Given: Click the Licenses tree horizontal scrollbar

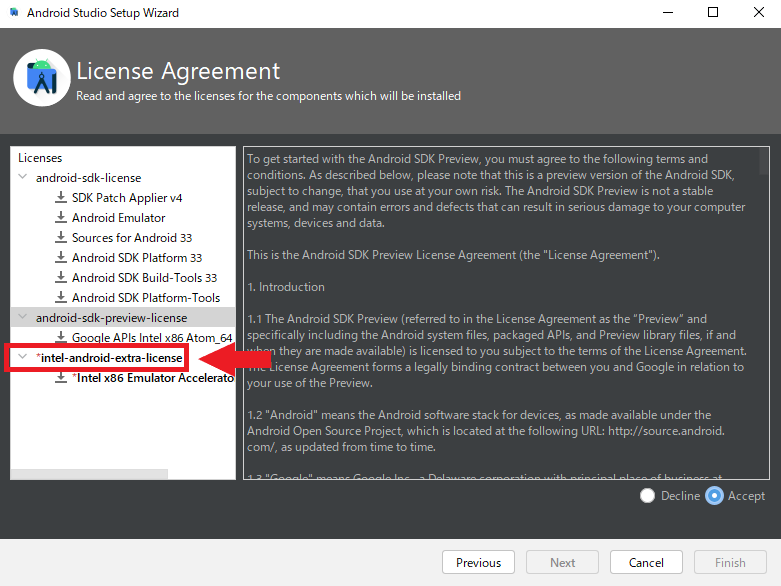Looking at the screenshot, I should click(89, 474).
